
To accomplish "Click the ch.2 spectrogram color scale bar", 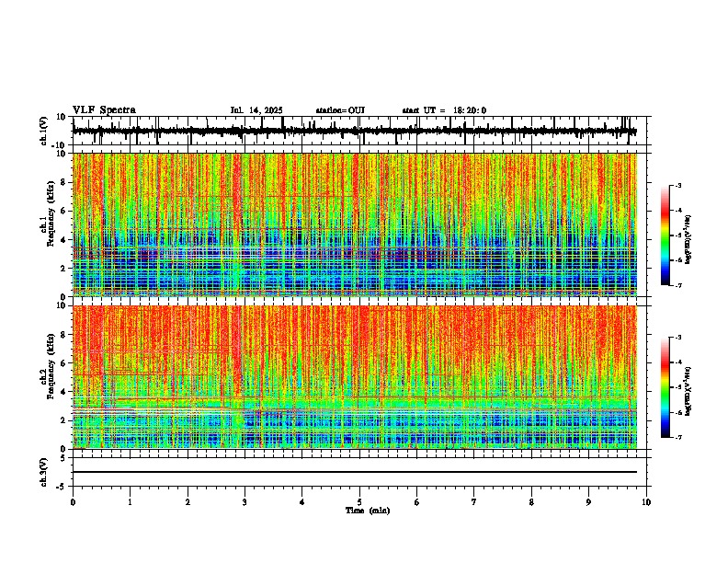I will point(665,387).
